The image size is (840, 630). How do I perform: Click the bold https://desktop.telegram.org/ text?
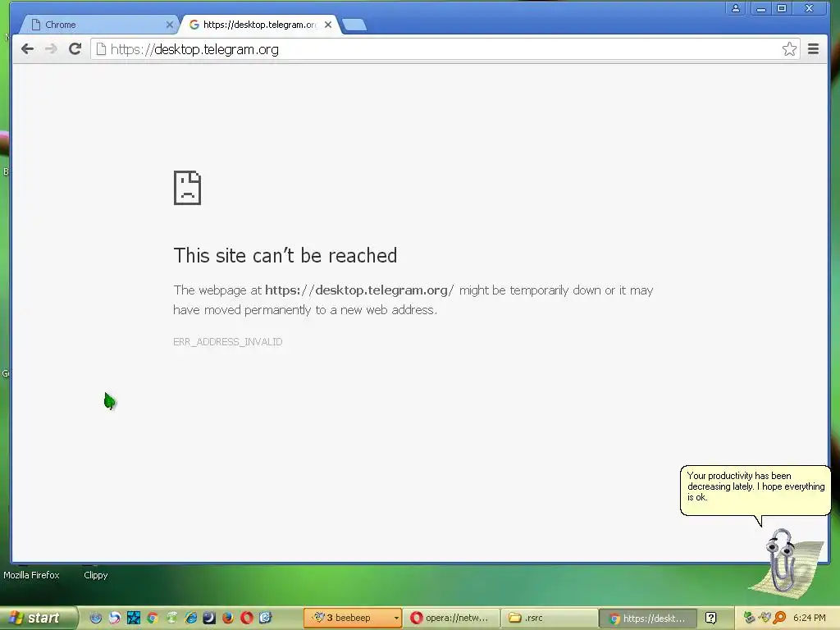359,290
